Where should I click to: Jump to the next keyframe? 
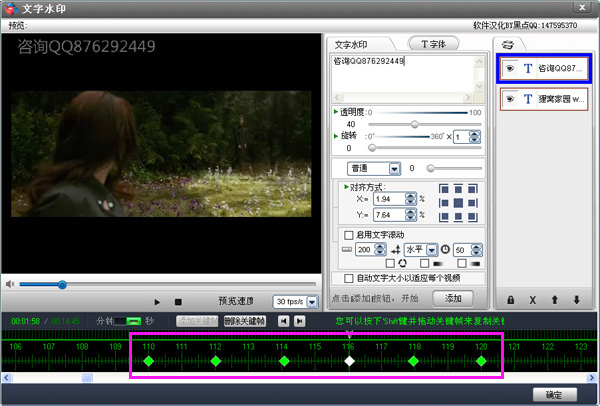300,321
